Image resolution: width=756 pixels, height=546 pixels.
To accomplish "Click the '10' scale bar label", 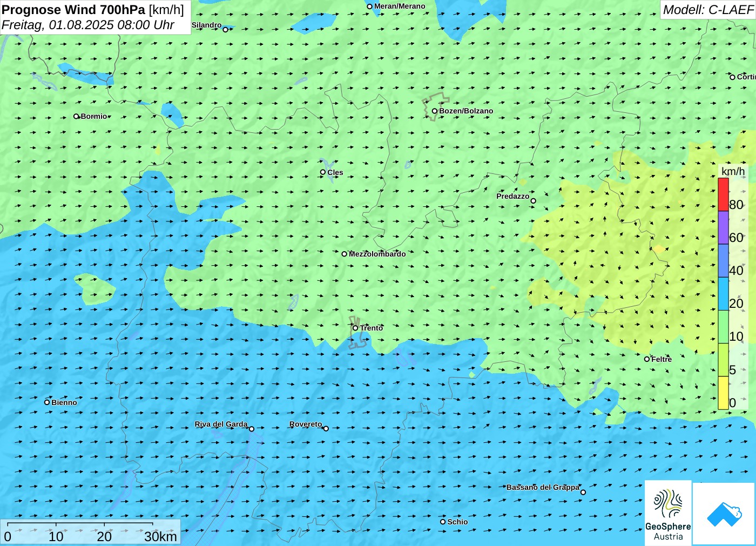I will tap(56, 536).
